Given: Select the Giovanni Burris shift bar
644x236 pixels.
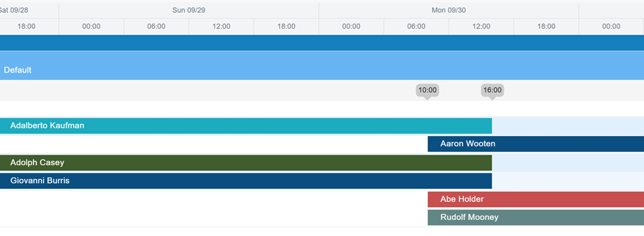Looking at the screenshot, I should (x=246, y=181).
